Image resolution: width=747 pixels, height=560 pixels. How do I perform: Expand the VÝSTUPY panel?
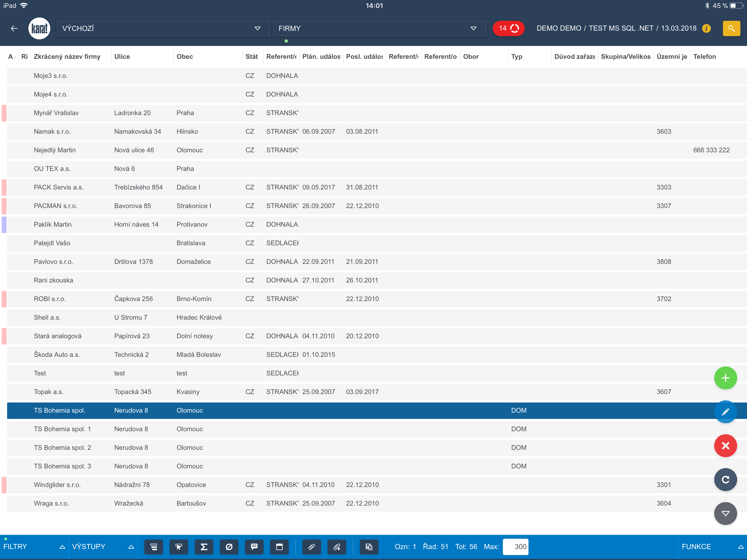coord(103,547)
